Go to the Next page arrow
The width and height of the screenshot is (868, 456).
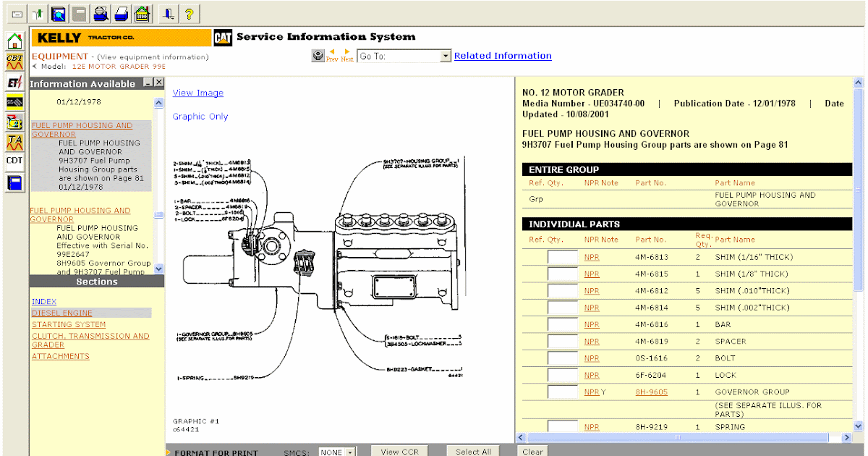pos(347,55)
